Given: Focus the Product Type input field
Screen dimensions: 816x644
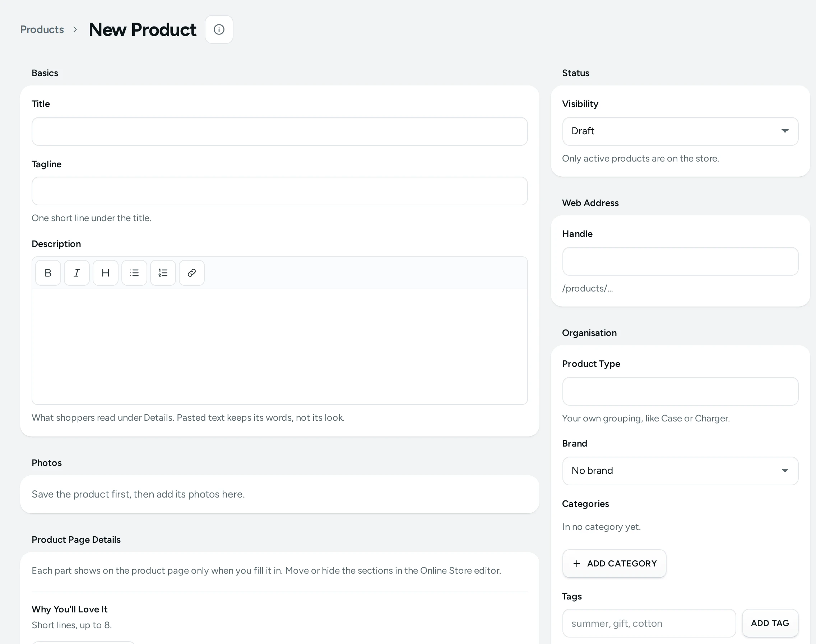Looking at the screenshot, I should 680,391.
